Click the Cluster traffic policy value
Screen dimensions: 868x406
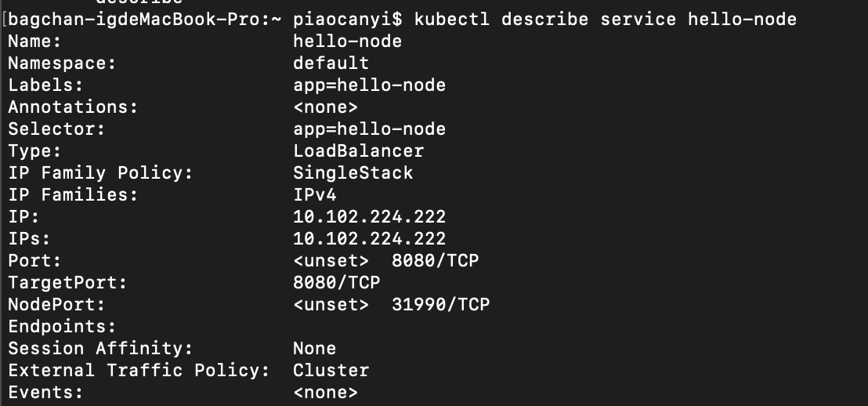(x=331, y=371)
